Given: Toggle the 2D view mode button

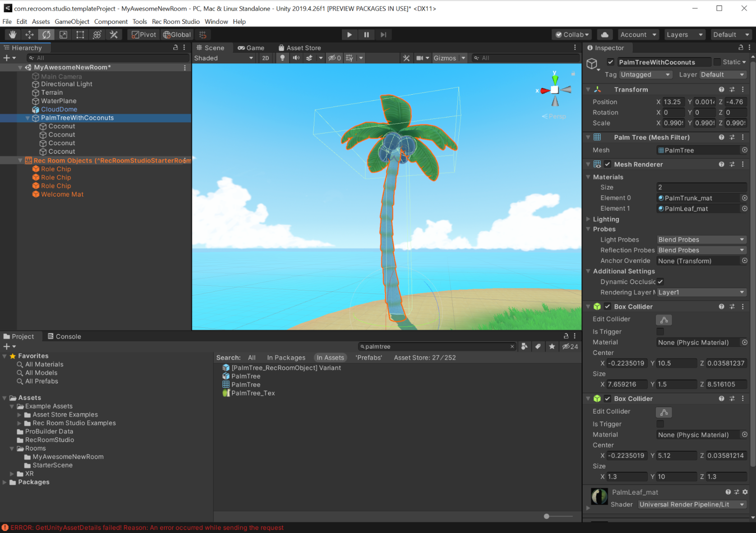Looking at the screenshot, I should (x=266, y=58).
